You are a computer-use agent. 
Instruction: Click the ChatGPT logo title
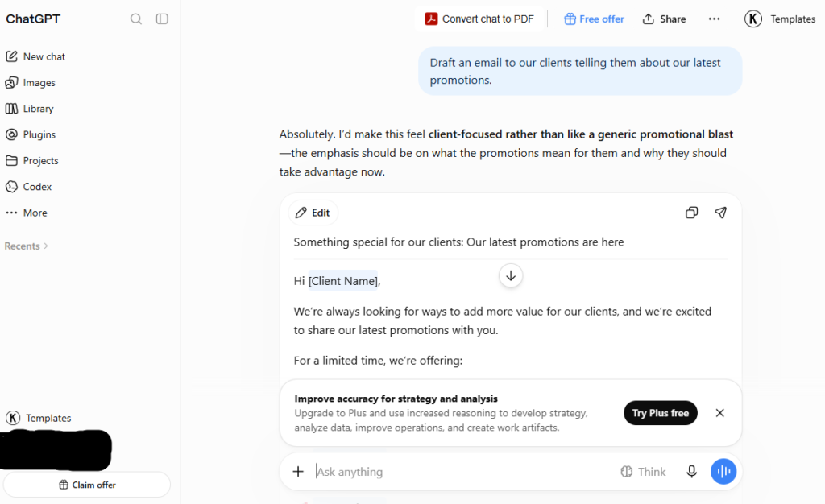pyautogui.click(x=33, y=19)
